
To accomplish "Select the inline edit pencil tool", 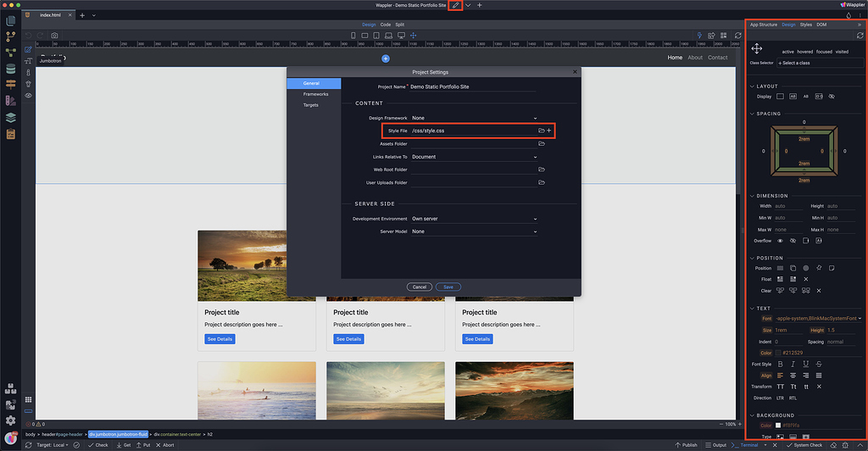I will [x=28, y=50].
